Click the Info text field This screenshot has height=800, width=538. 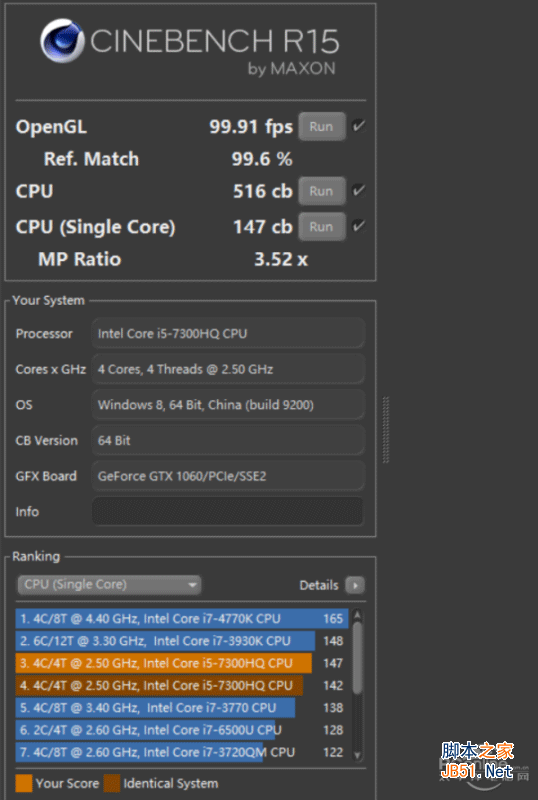228,511
